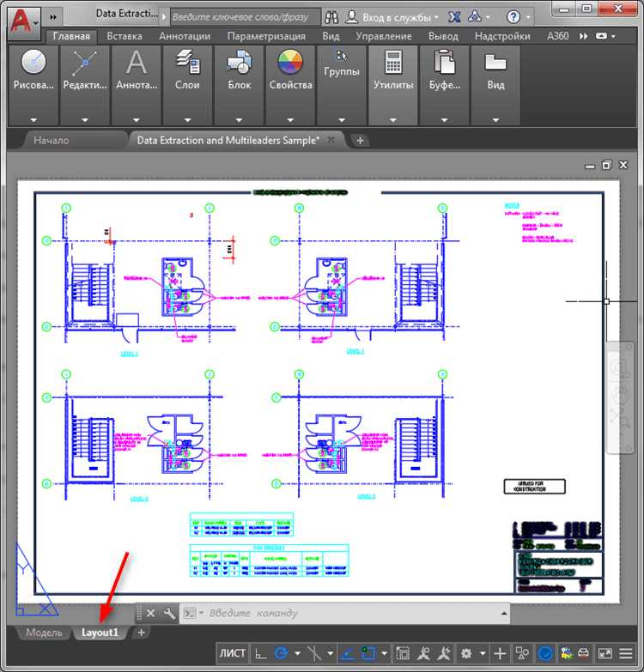This screenshot has width=644, height=672.
Task: Click the Свойства color wheel icon
Action: [290, 63]
